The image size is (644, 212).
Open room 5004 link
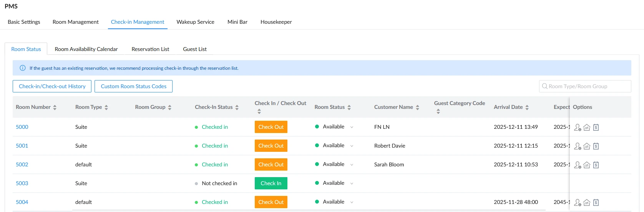22,202
